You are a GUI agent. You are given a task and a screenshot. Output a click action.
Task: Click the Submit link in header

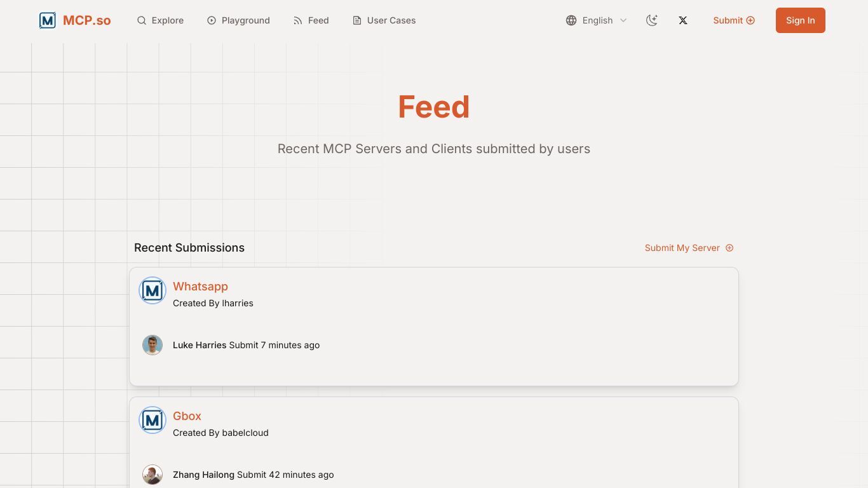click(734, 20)
